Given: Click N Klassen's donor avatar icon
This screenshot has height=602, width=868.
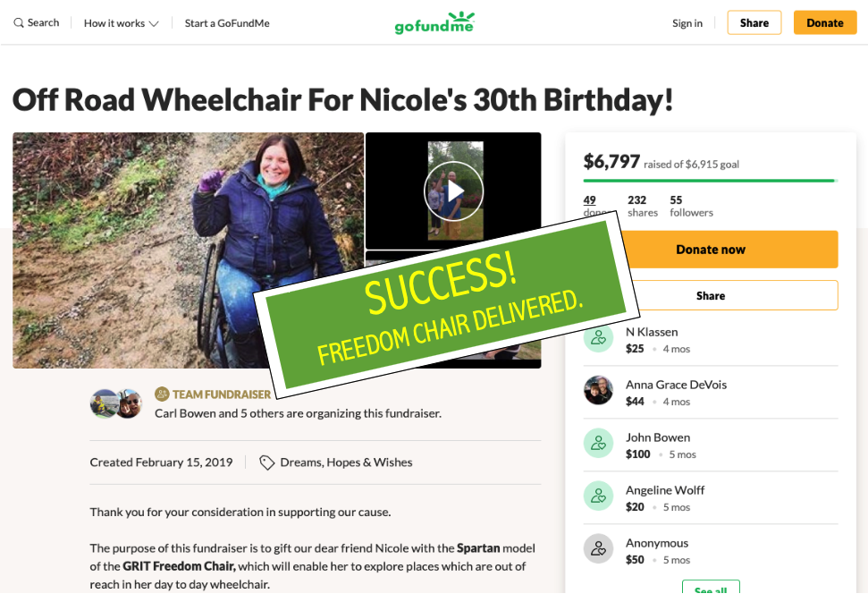Looking at the screenshot, I should click(599, 338).
